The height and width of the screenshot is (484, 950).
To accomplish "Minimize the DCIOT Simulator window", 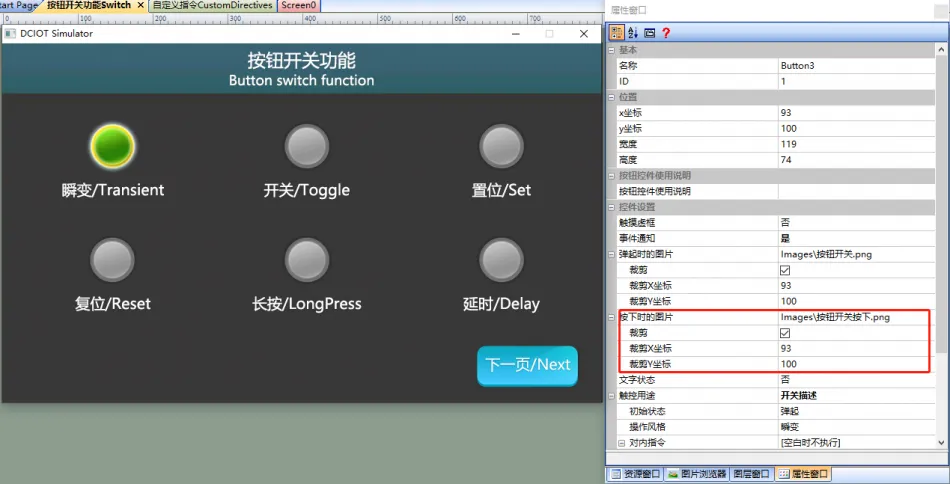I will [x=516, y=34].
